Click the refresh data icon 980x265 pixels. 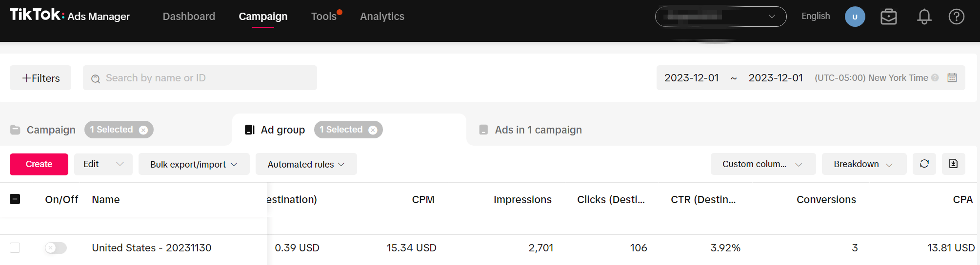[x=924, y=164]
